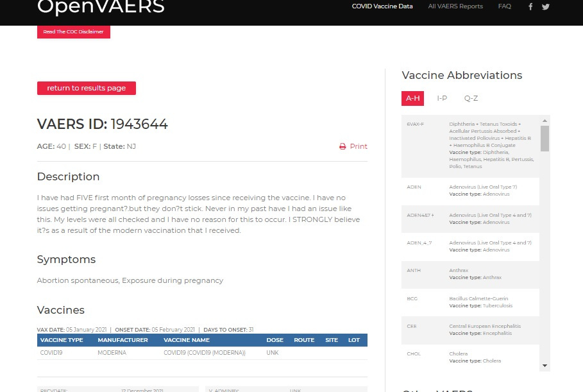Click the SEX: F text

(85, 146)
